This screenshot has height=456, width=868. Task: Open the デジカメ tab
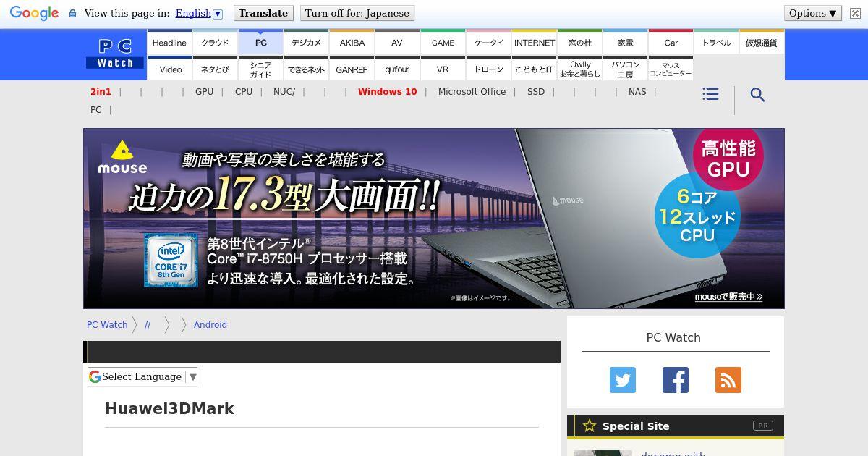(306, 42)
